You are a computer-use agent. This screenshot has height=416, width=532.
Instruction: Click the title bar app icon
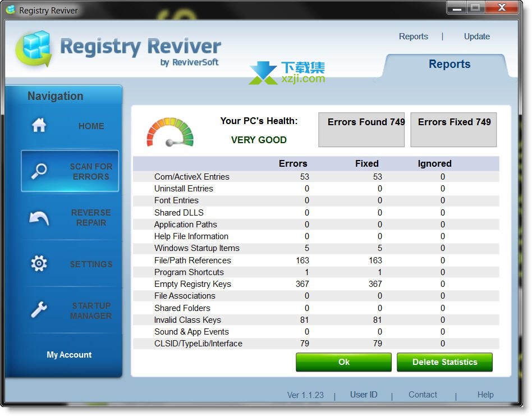[x=11, y=10]
